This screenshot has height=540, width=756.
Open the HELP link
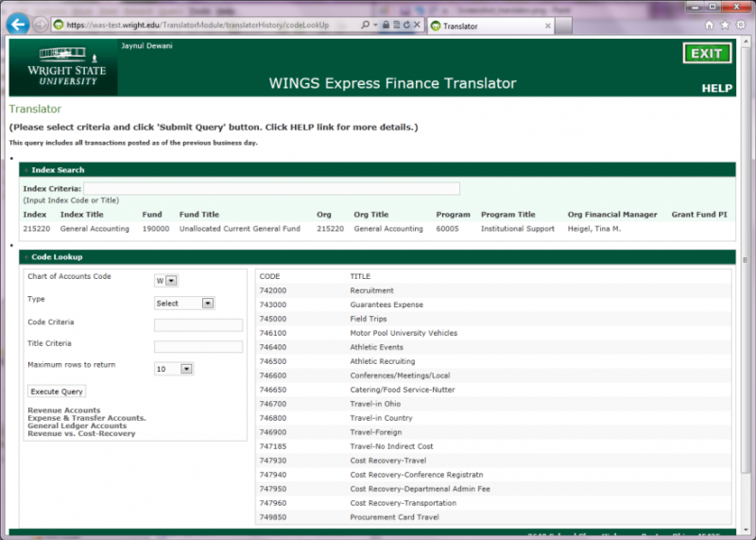tap(716, 89)
